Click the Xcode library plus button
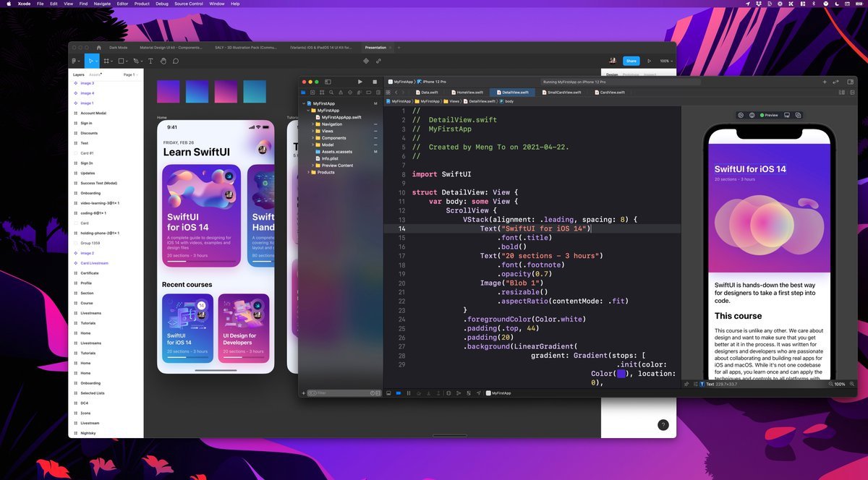This screenshot has width=868, height=480. (825, 82)
